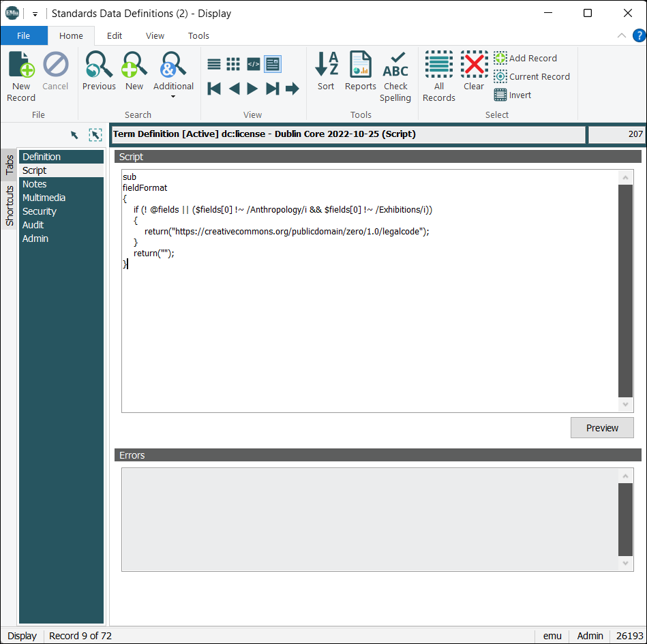This screenshot has height=644, width=647.
Task: Expand the Tabs sidebar panel
Action: pyautogui.click(x=9, y=164)
